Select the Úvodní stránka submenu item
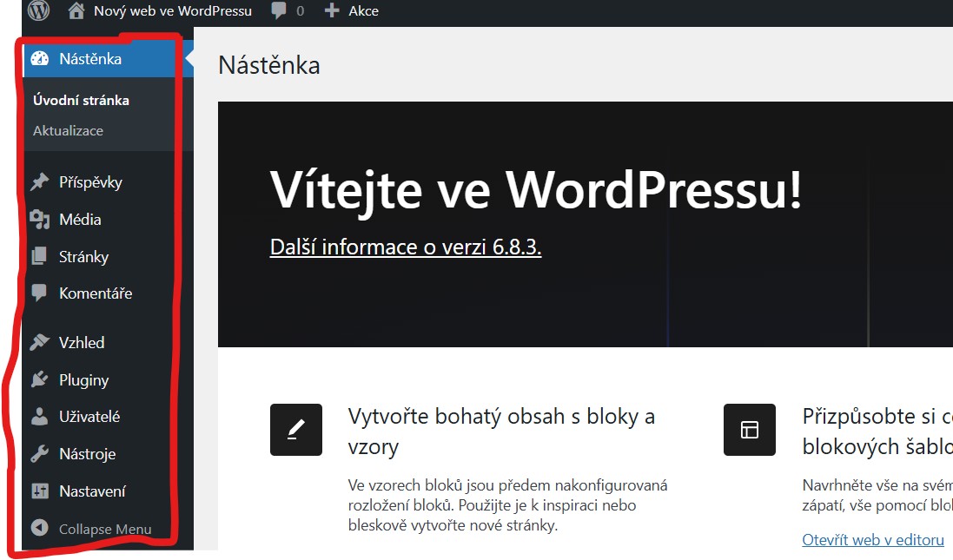 tap(81, 101)
